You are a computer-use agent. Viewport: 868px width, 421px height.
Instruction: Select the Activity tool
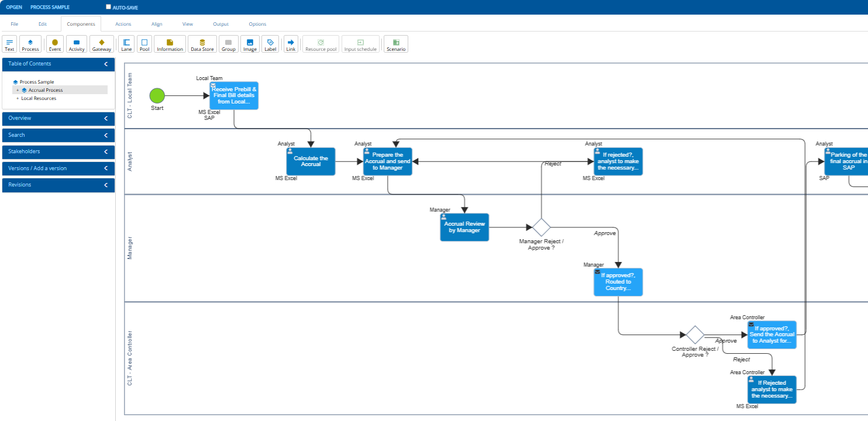77,44
